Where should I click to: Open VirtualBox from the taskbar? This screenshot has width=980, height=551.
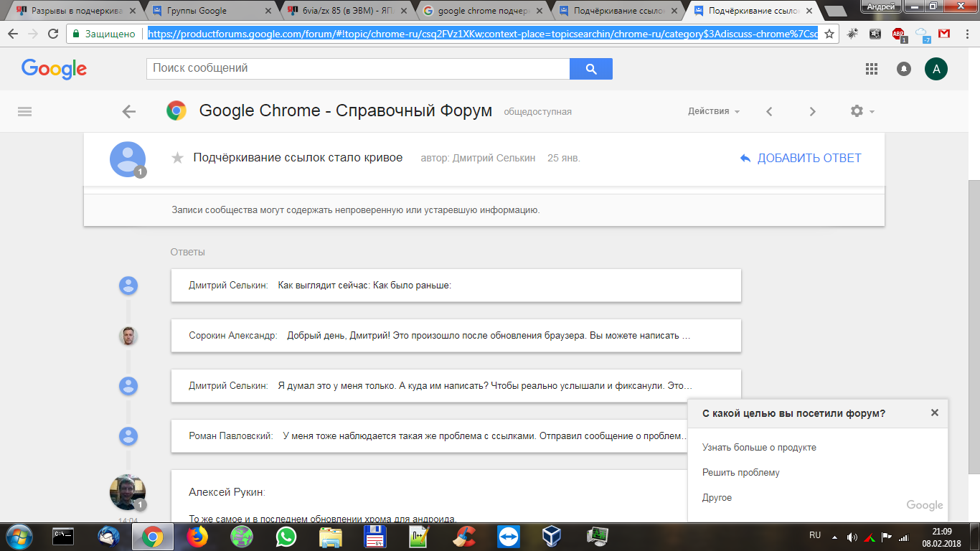552,536
